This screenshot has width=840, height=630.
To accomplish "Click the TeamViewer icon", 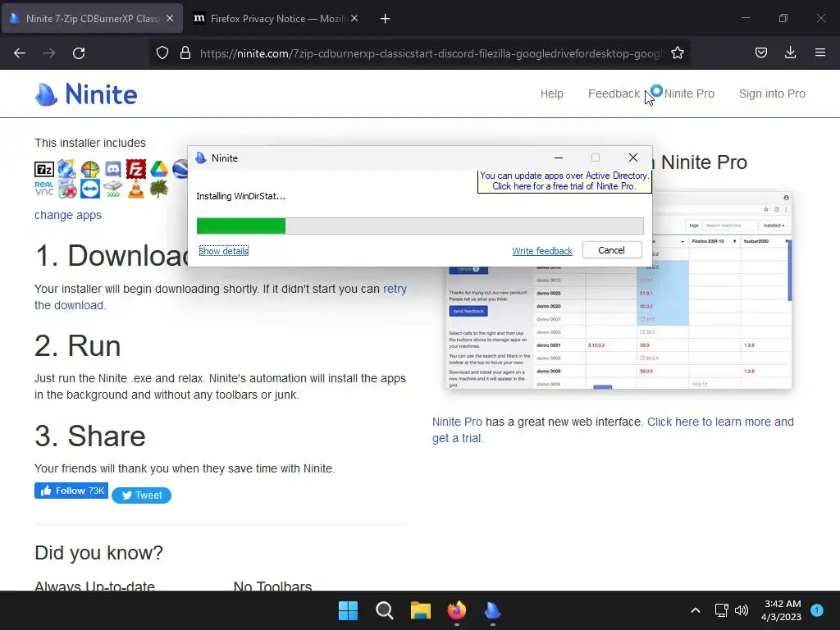I will pyautogui.click(x=90, y=189).
